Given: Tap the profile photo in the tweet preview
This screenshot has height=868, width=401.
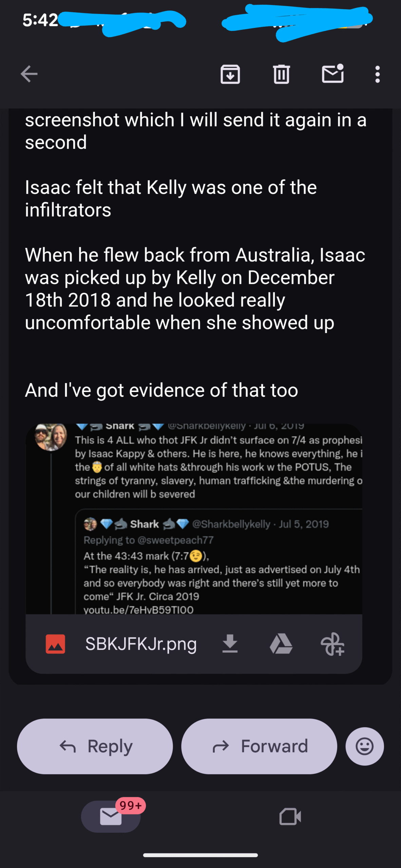Looking at the screenshot, I should pyautogui.click(x=51, y=437).
